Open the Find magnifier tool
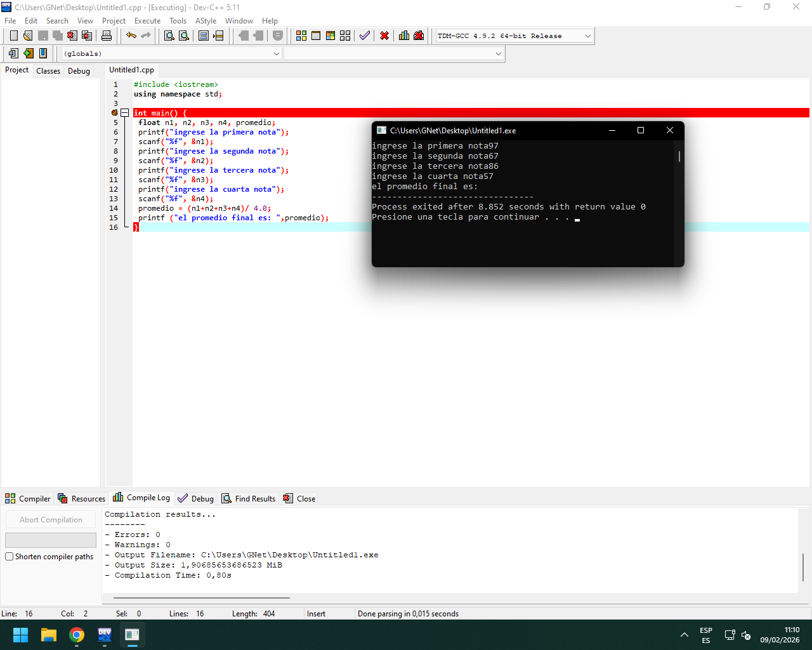Screen dimensions: 812x650 tap(169, 36)
